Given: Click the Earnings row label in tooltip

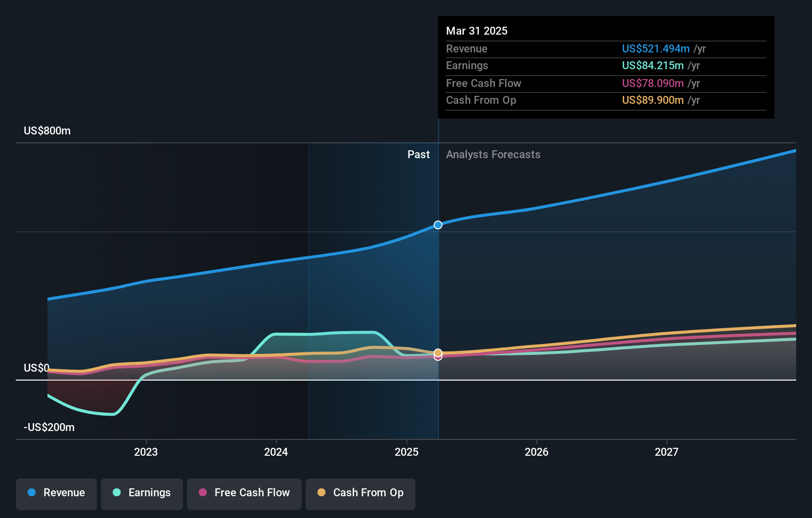Looking at the screenshot, I should pyautogui.click(x=467, y=66).
